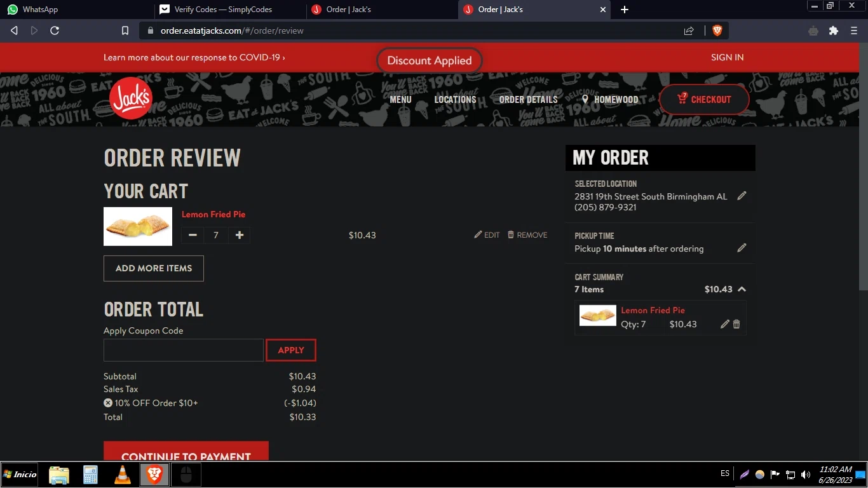The height and width of the screenshot is (488, 868).
Task: Collapse the cart summary chevron
Action: coord(742,289)
